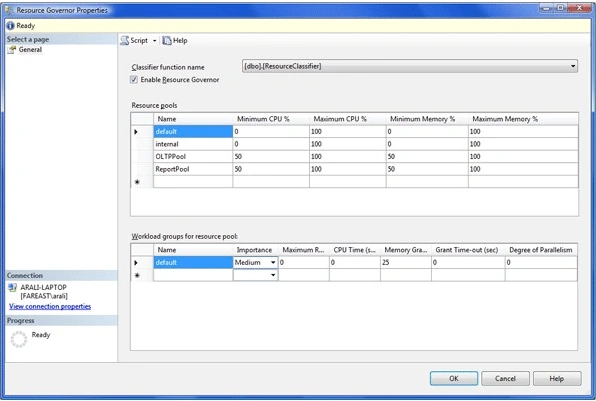Click the OLTPPool Minimum CPU cell
The image size is (596, 401).
coord(271,157)
